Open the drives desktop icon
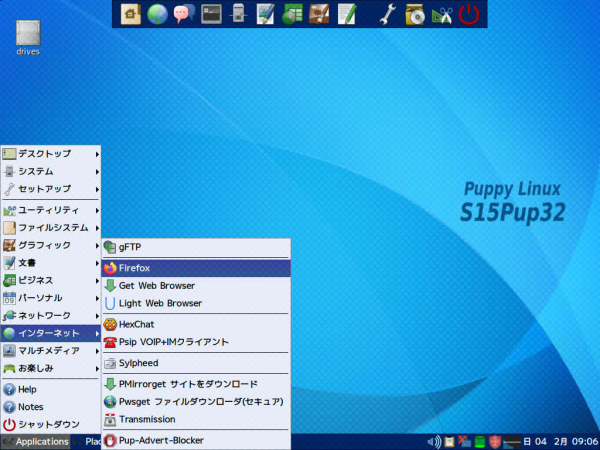Image resolution: width=600 pixels, height=450 pixels. (28, 38)
